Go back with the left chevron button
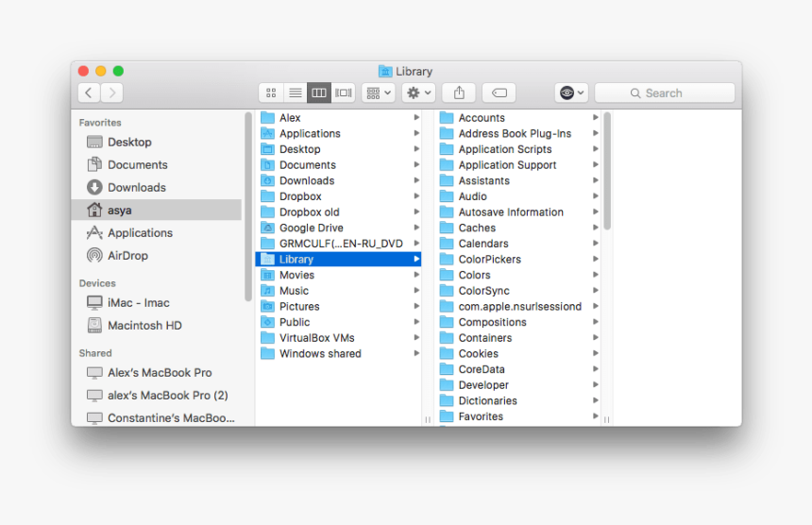Image resolution: width=812 pixels, height=525 pixels. 89,93
